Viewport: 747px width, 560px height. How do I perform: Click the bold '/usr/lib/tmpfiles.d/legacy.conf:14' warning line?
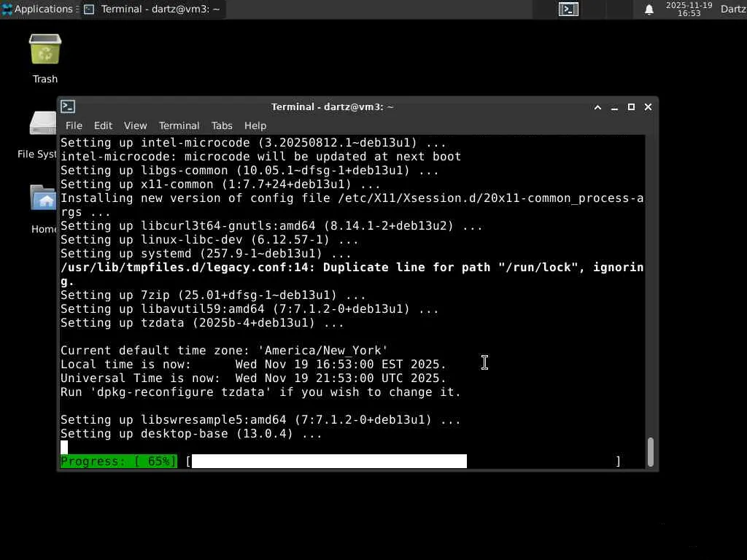pyautogui.click(x=352, y=274)
